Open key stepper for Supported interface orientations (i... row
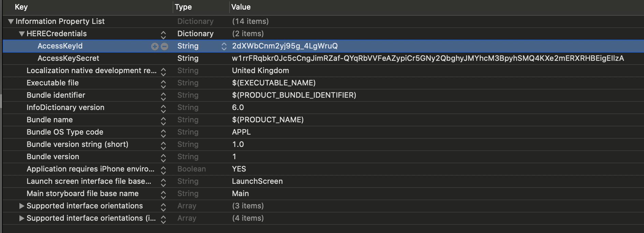Image resolution: width=644 pixels, height=233 pixels. [163, 219]
